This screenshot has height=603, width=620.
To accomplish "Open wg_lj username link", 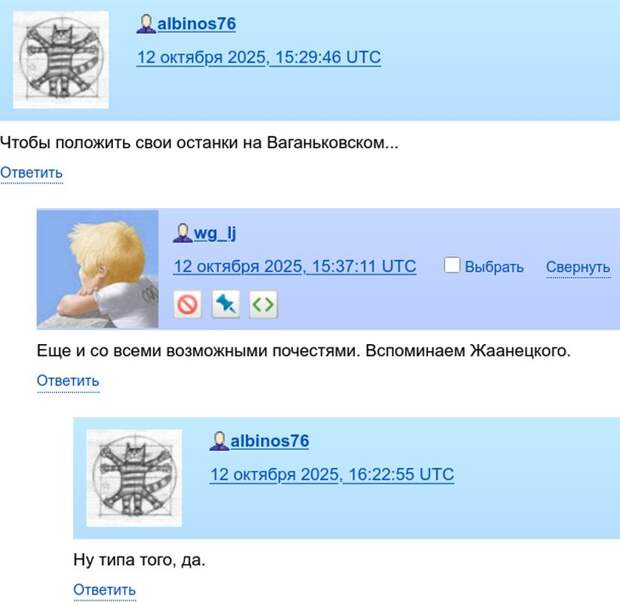I will (x=215, y=233).
